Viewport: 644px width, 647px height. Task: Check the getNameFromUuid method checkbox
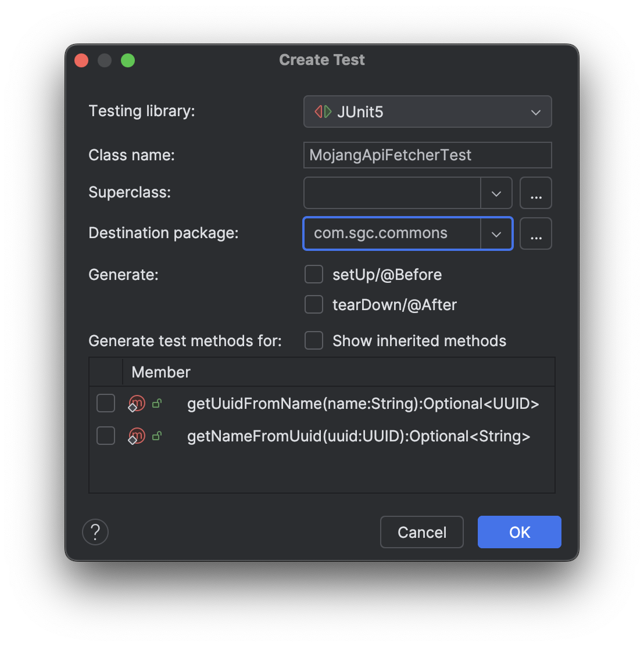[x=106, y=436]
